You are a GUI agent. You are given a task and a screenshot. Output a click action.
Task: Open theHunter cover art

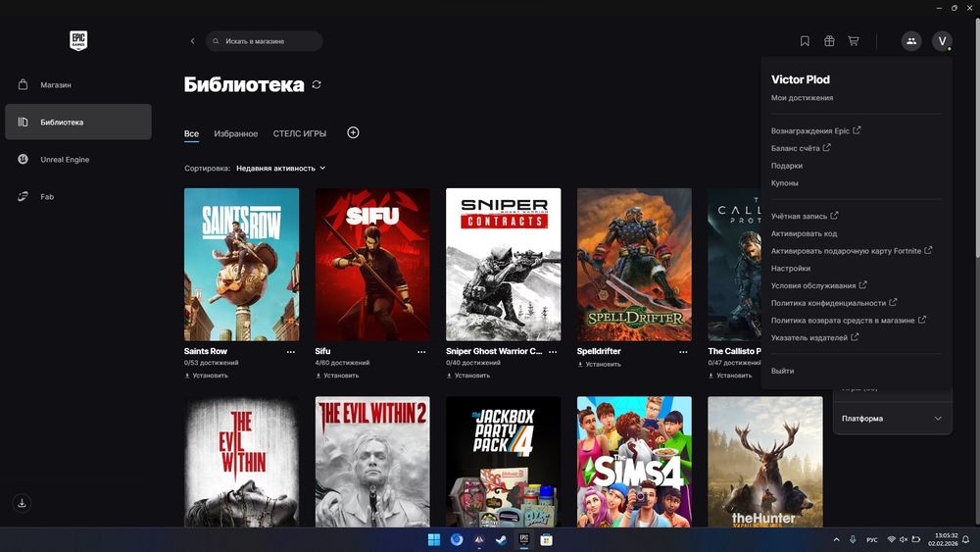[x=765, y=462]
